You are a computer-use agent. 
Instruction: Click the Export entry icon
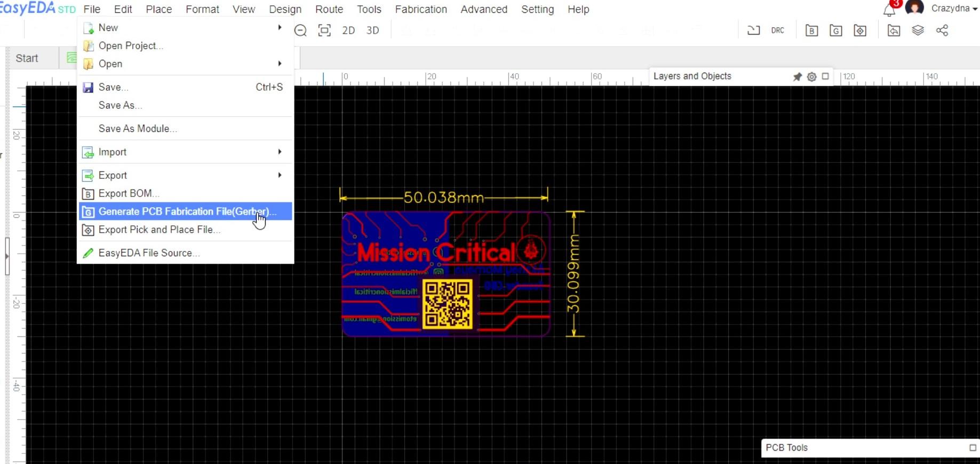(88, 176)
